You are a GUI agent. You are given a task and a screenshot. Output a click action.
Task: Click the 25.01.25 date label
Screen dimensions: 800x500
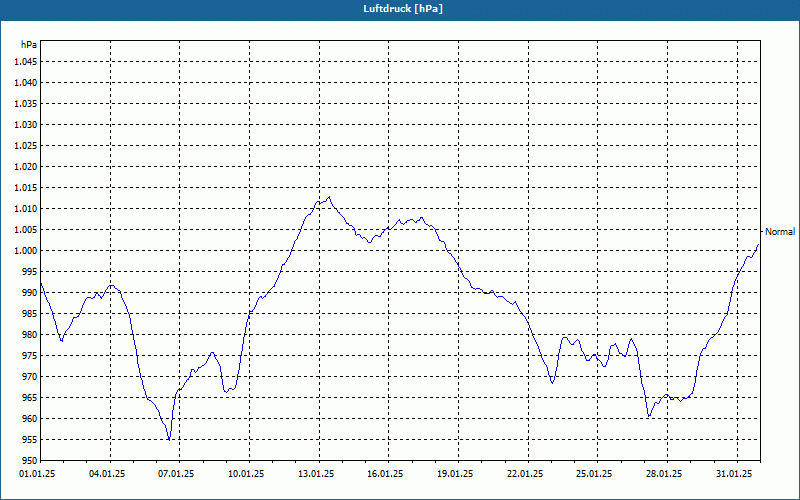pos(594,474)
